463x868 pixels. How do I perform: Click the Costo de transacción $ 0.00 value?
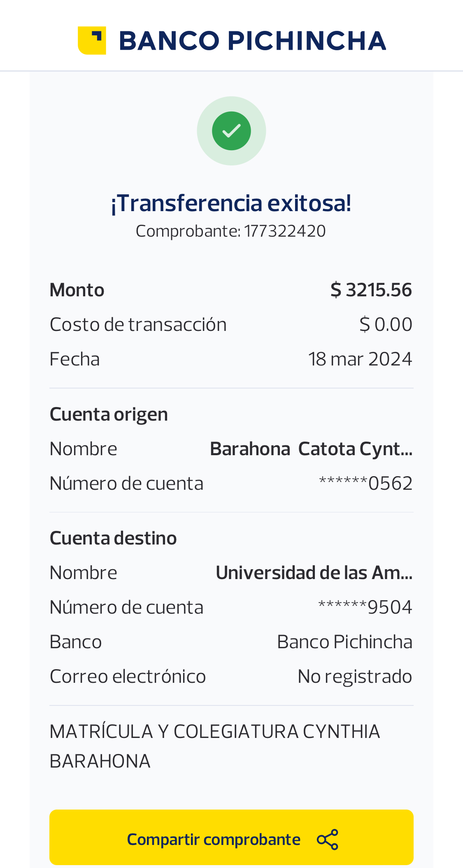click(x=386, y=325)
